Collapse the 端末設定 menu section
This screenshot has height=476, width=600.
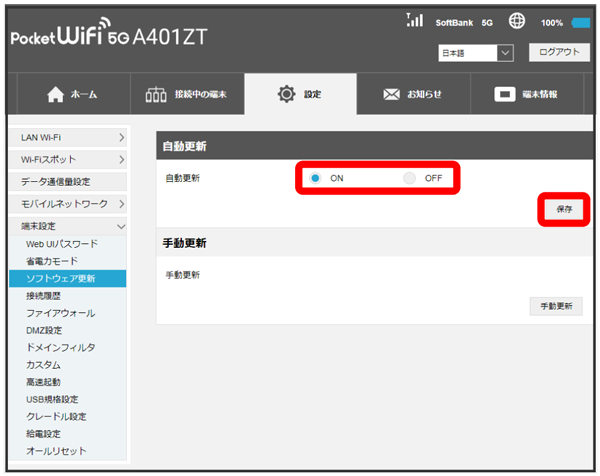69,226
